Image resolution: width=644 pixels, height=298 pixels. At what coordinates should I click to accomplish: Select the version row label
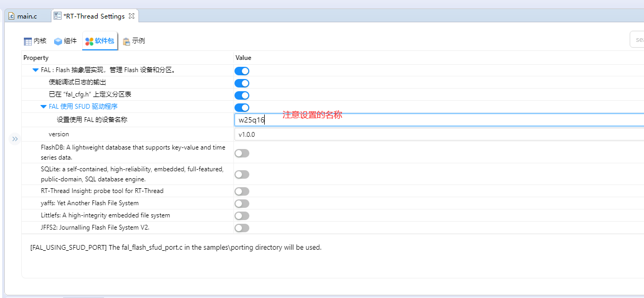point(59,134)
